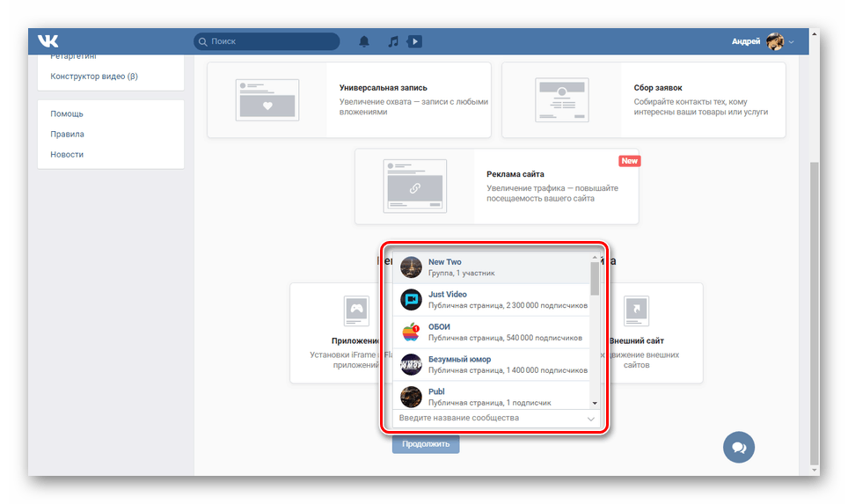Click ОБОИ apple avatar
The height and width of the screenshot is (504, 848).
(411, 332)
